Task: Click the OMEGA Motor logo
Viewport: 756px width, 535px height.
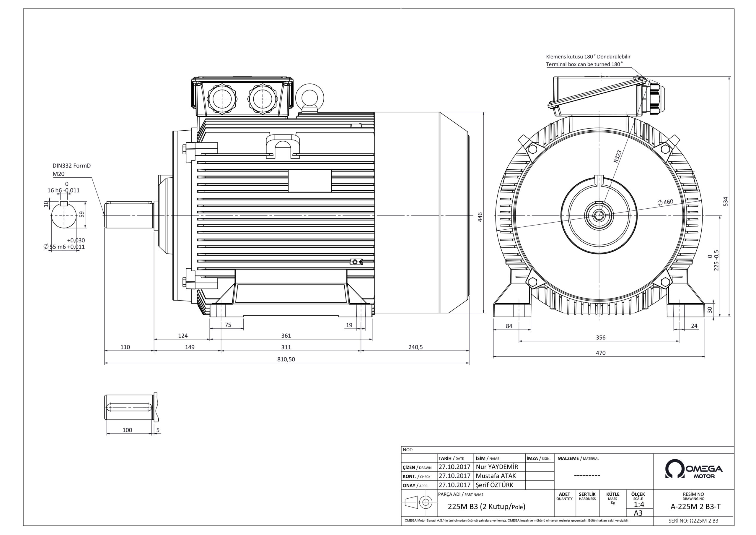Action: tap(694, 469)
